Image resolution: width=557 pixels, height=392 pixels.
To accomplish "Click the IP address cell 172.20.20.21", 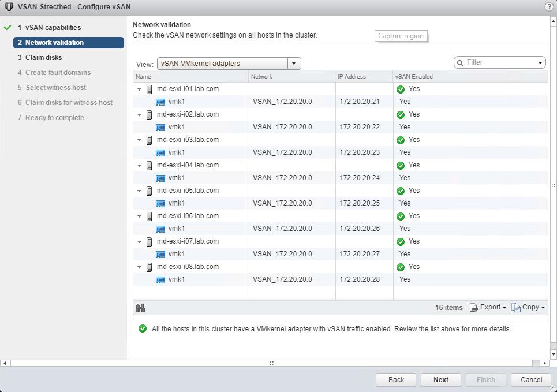I will click(360, 102).
